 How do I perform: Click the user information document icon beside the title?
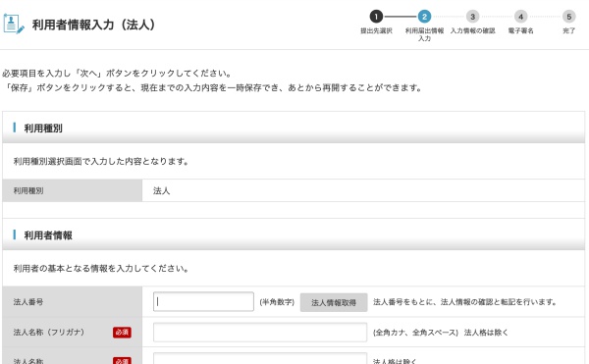click(x=14, y=24)
